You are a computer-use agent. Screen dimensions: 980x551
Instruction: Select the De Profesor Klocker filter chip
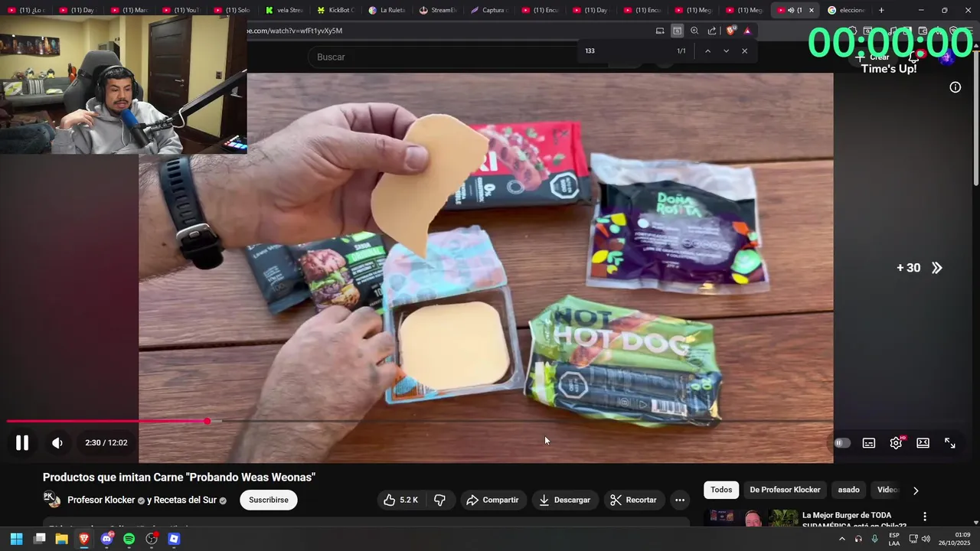(785, 490)
